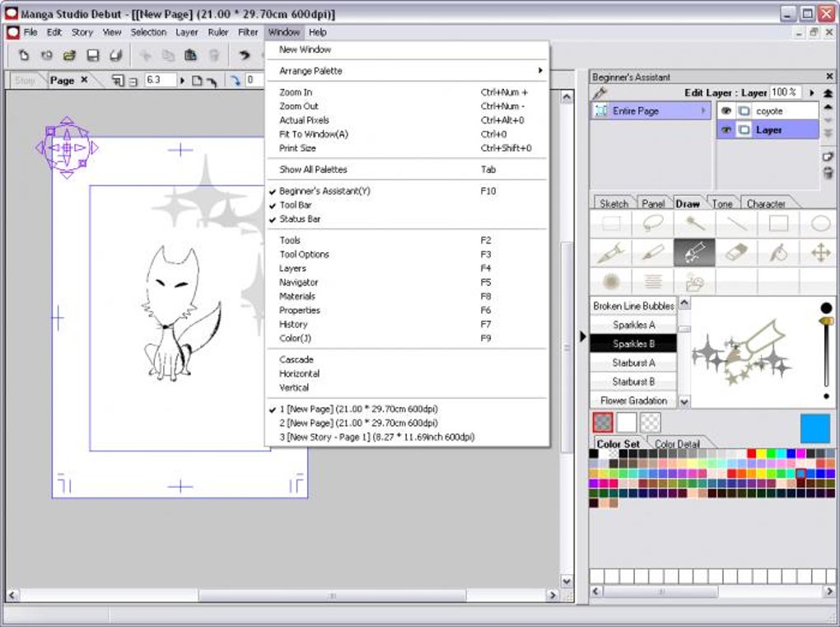Viewport: 840px width, 627px height.
Task: Select the Pen nib tool
Action: coord(611,252)
